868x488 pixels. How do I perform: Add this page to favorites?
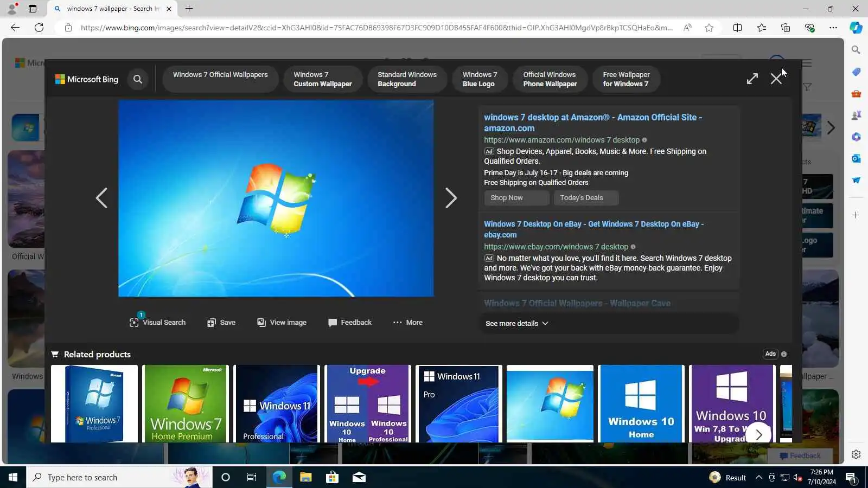(x=709, y=28)
